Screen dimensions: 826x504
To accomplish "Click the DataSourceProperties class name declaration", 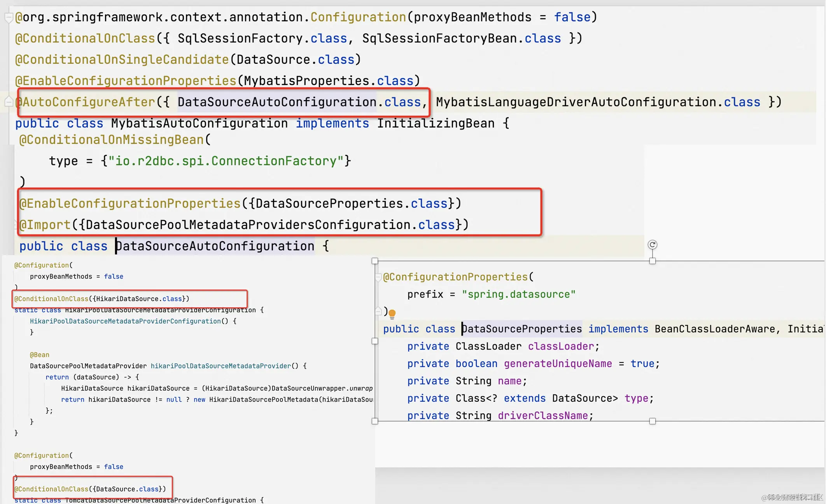I will pos(521,329).
